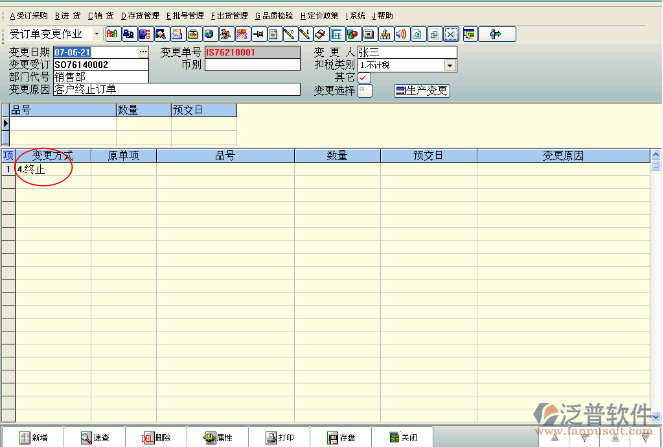The image size is (663, 447).
Task: Click the 属性 (Properties) icon button
Action: click(x=217, y=438)
